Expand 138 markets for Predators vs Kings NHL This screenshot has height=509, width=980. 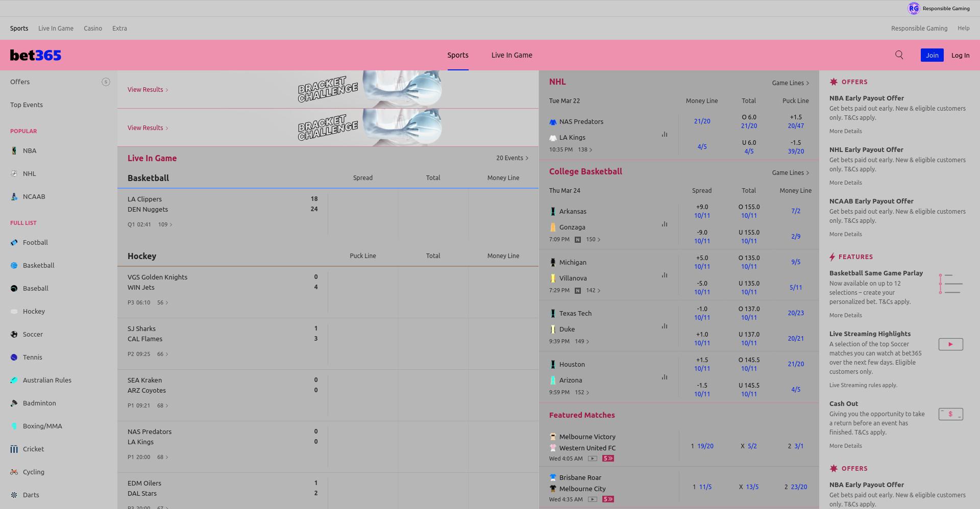coord(585,149)
